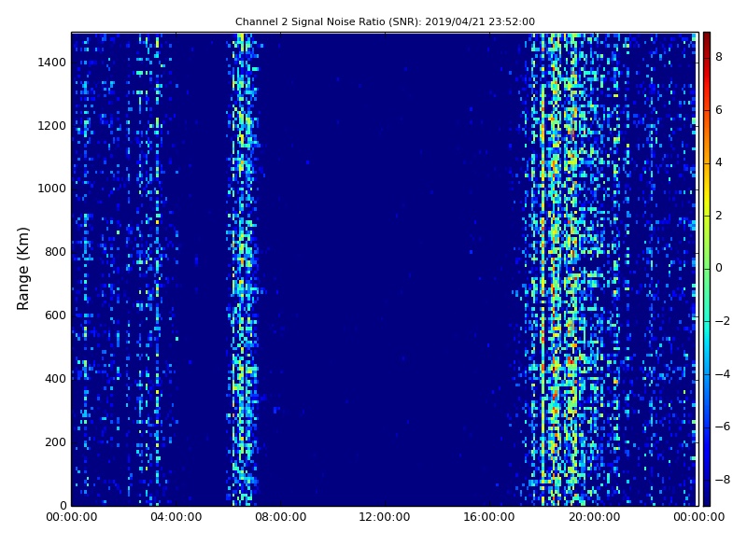This screenshot has height=560, width=747.
Task: Click the 600 range tick label
Action: coord(55,315)
